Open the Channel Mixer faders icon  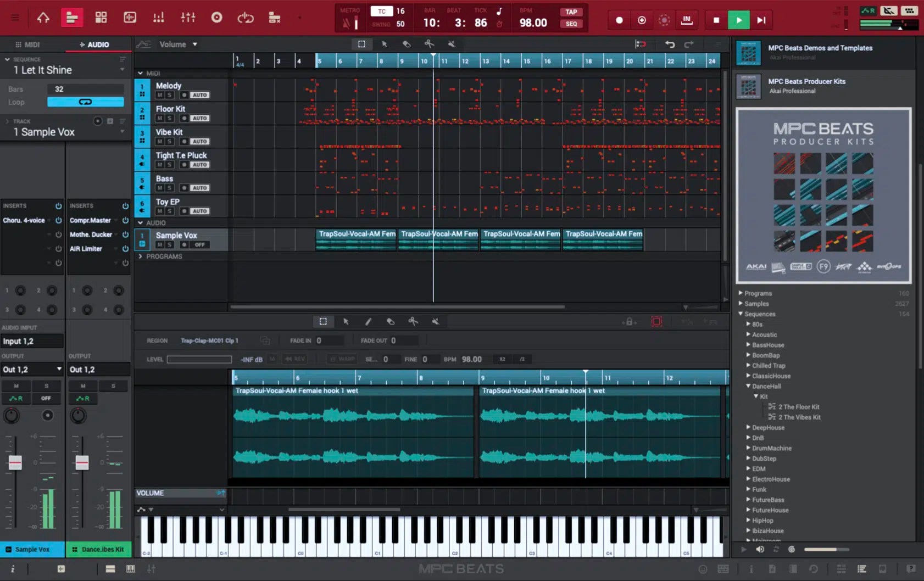pos(187,17)
